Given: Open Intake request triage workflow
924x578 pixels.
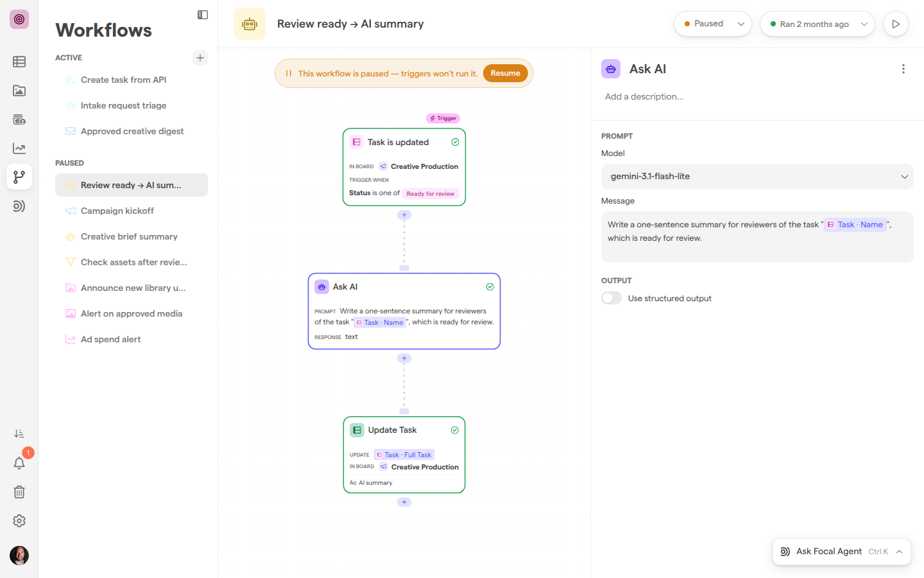Looking at the screenshot, I should point(132,105).
